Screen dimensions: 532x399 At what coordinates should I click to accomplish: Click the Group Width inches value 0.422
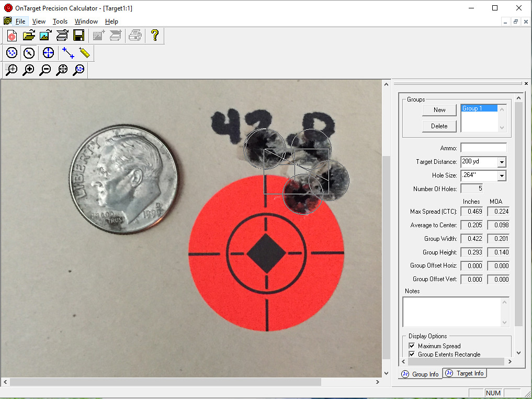tap(472, 239)
